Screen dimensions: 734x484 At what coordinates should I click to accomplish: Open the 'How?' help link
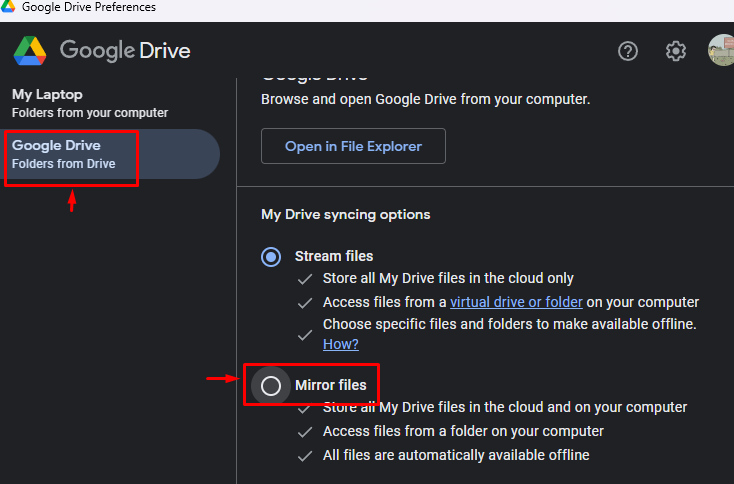[x=340, y=344]
